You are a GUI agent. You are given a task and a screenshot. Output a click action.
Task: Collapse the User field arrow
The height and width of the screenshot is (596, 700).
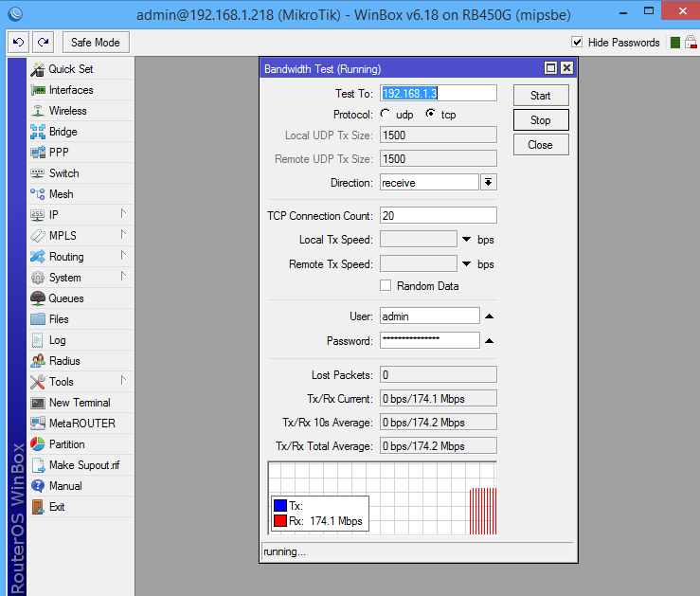[490, 316]
